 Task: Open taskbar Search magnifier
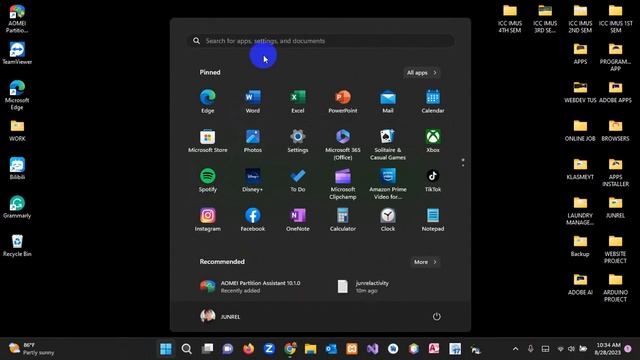(x=187, y=349)
